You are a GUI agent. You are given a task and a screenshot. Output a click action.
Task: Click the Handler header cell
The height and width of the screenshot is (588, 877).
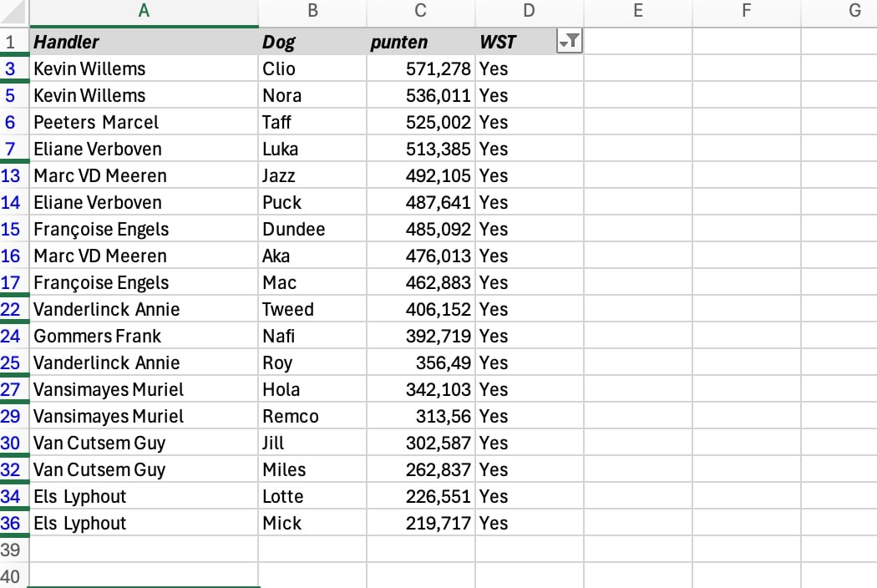(144, 42)
